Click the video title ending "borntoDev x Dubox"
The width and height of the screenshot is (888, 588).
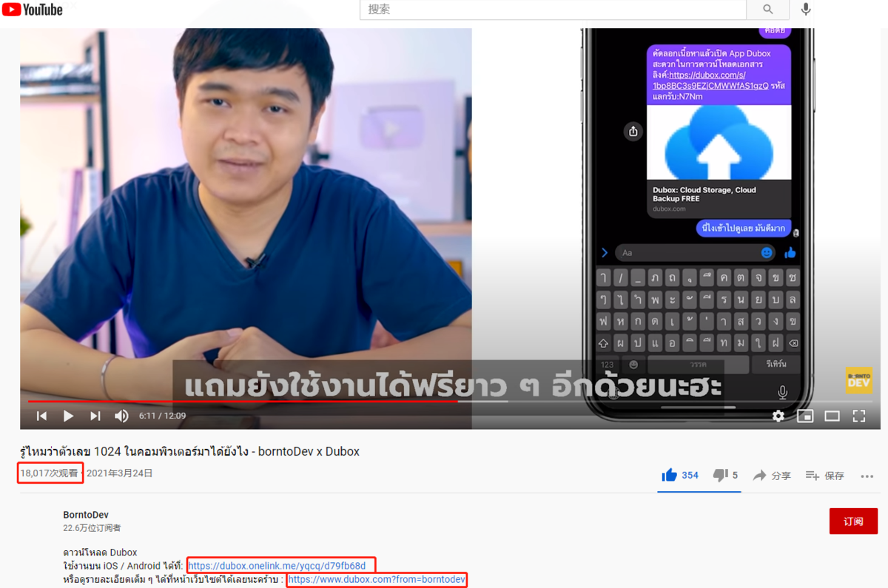tap(189, 451)
